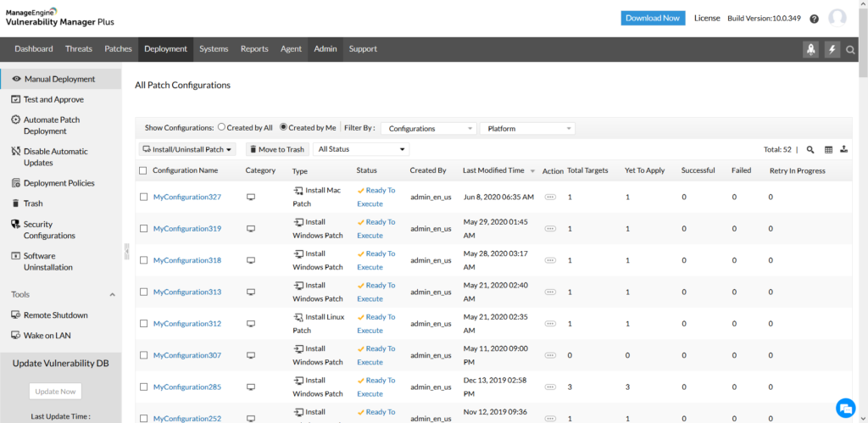
Task: Click the table search magnifier icon
Action: pyautogui.click(x=810, y=149)
